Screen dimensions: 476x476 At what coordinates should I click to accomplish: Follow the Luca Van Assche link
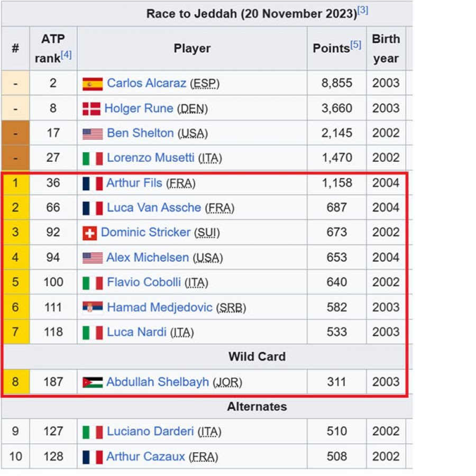pyautogui.click(x=154, y=207)
